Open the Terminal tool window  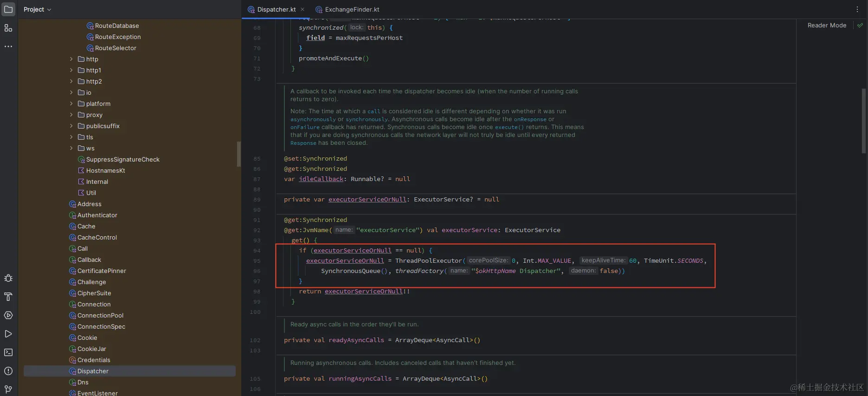pyautogui.click(x=8, y=352)
